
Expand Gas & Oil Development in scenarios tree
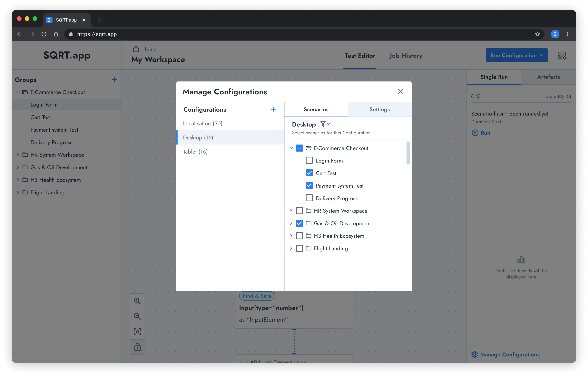(291, 223)
